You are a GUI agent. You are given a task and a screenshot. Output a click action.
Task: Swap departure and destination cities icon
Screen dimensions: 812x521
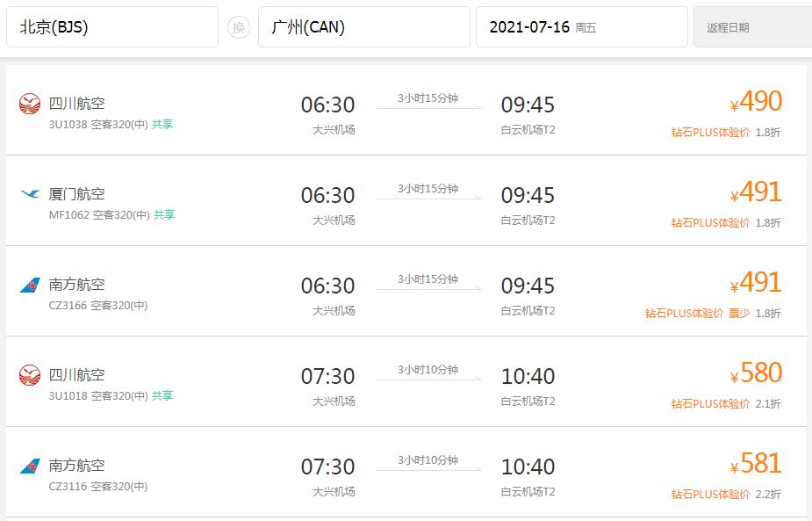point(238,27)
